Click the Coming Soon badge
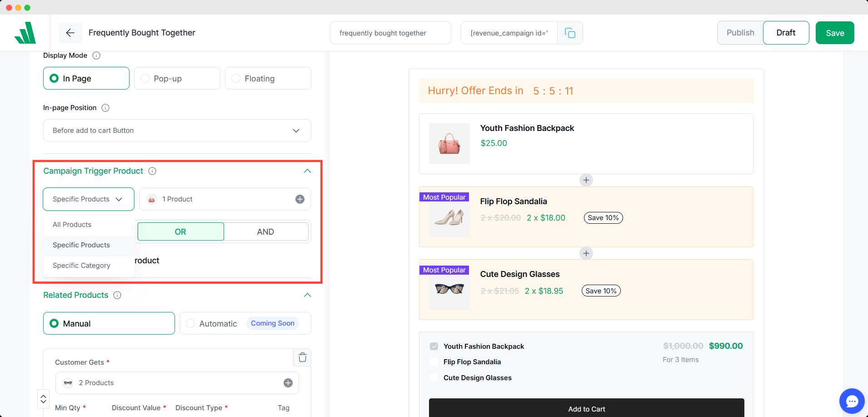Screen dimensions: 868x417 tap(273, 323)
